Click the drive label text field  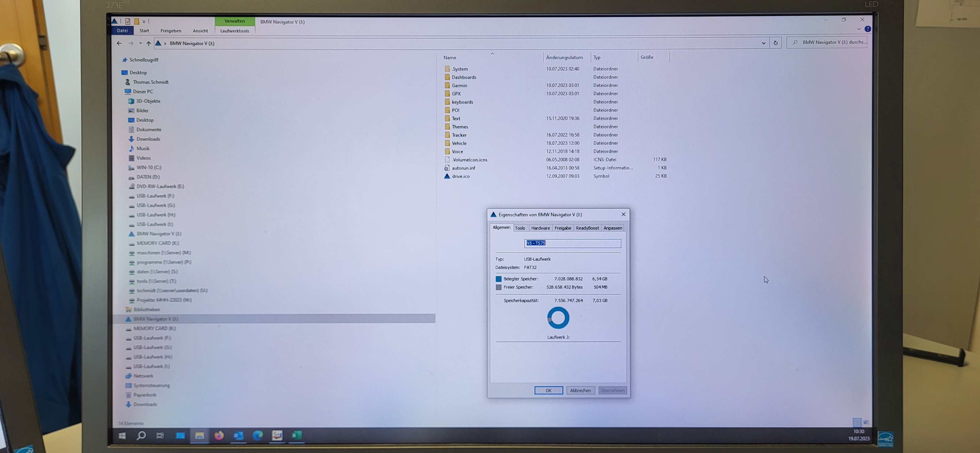point(572,243)
